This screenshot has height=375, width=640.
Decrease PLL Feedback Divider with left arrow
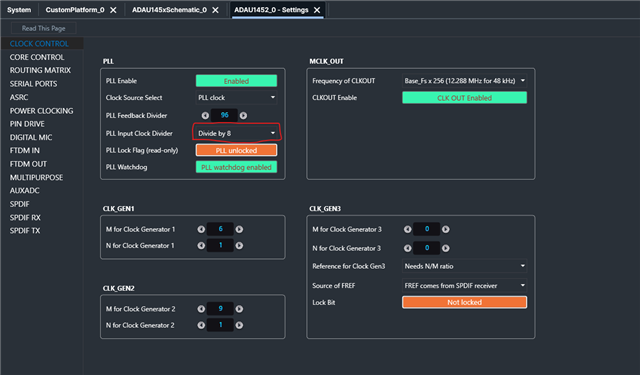[x=205, y=115]
